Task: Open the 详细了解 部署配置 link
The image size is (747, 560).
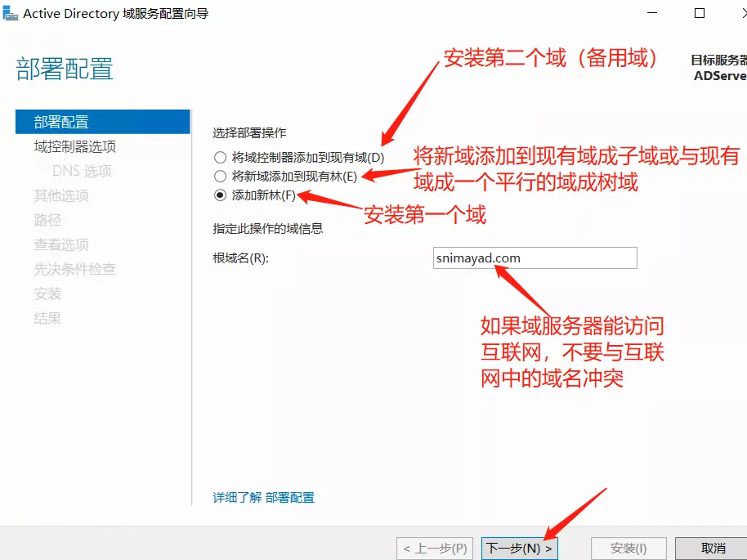Action: 263,497
